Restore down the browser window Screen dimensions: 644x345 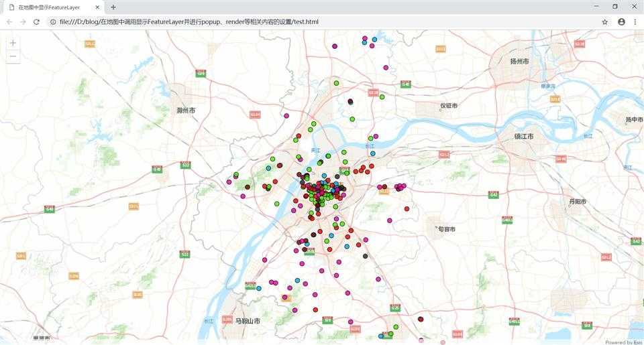[x=615, y=7]
